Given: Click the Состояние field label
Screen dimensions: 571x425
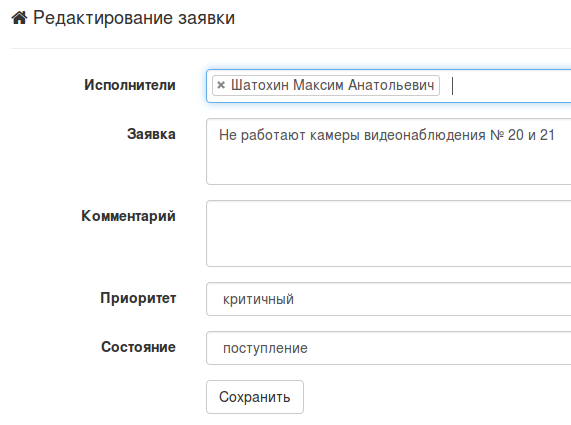Looking at the screenshot, I should [138, 347].
